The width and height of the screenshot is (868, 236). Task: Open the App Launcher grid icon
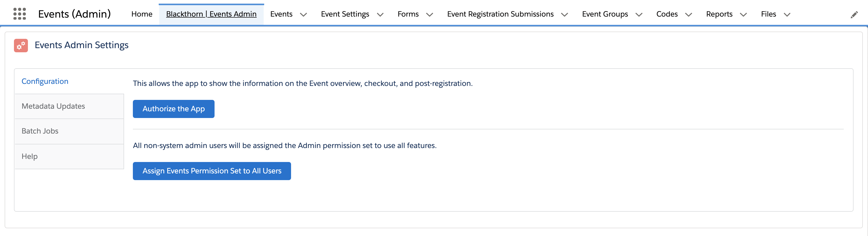pyautogui.click(x=20, y=14)
